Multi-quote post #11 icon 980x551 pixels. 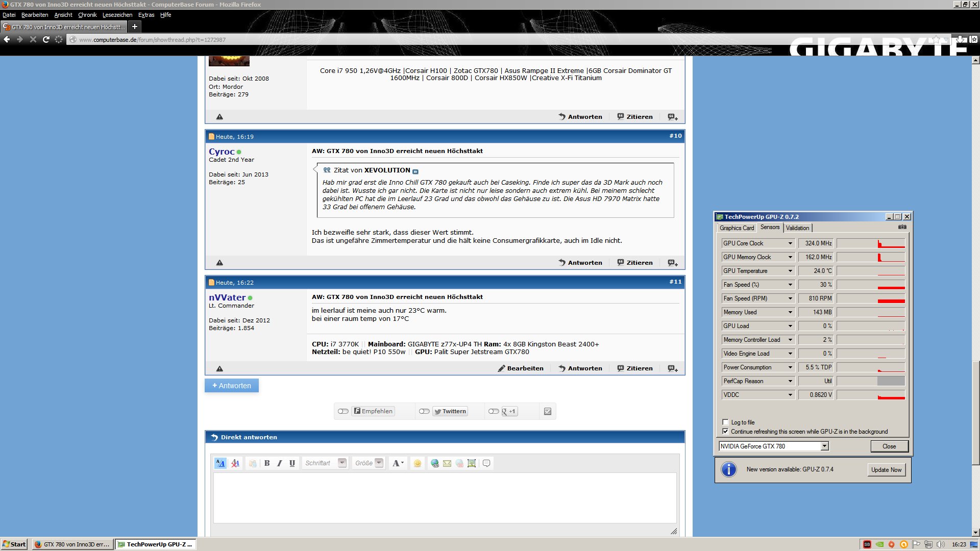(x=673, y=368)
